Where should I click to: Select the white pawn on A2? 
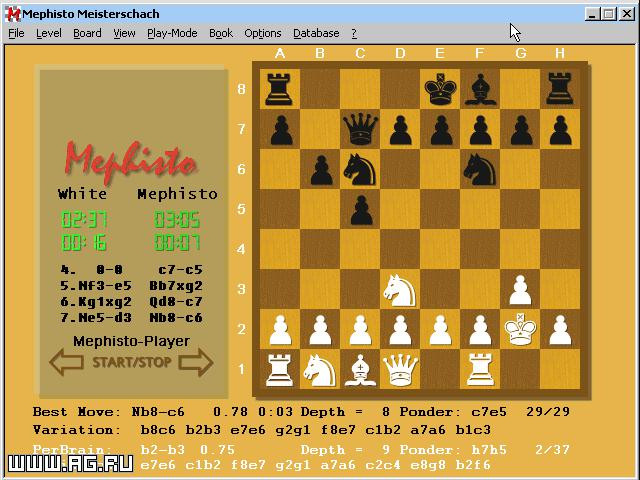[x=280, y=330]
